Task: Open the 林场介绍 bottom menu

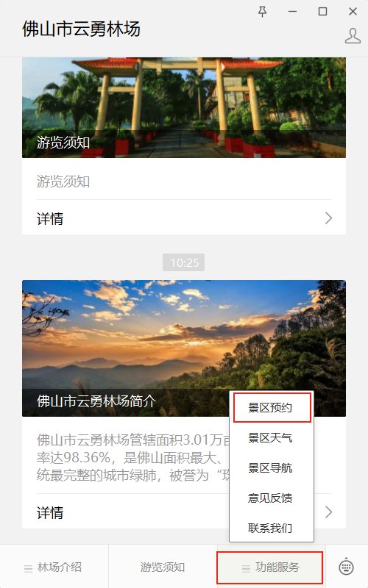Action: (54, 567)
